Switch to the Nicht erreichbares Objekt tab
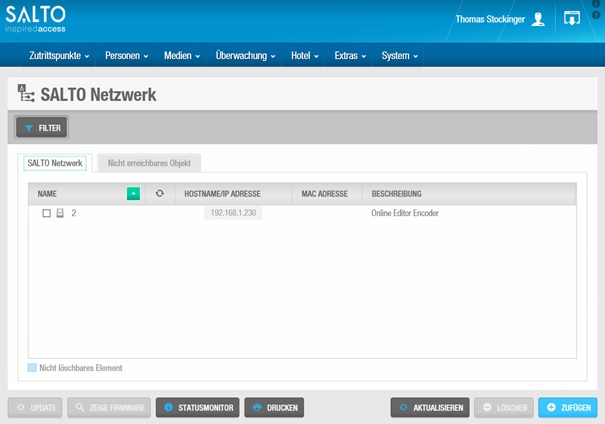This screenshot has width=605, height=424. point(149,163)
